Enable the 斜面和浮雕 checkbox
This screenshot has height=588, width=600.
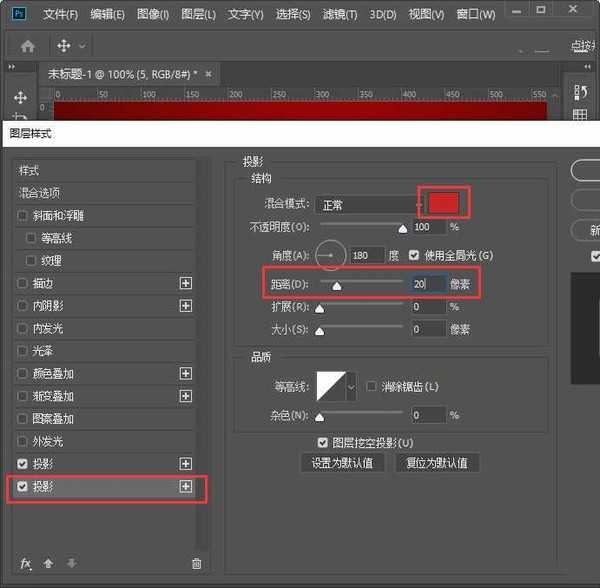pyautogui.click(x=23, y=216)
